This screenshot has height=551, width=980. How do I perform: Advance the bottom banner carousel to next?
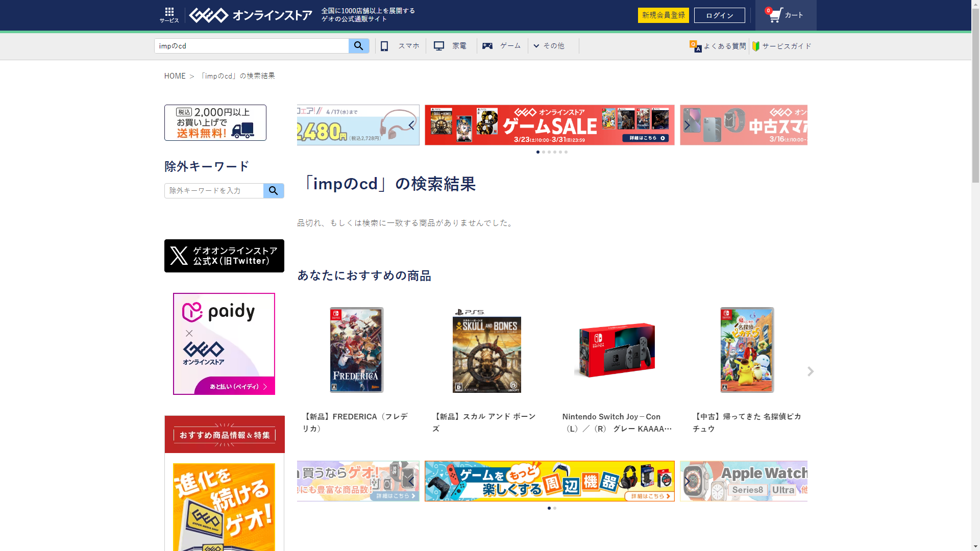pyautogui.click(x=687, y=481)
